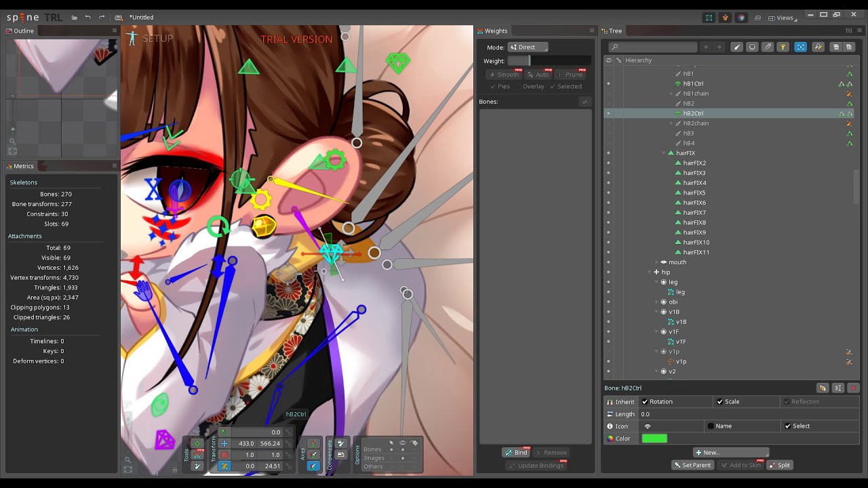
Task: Click the rename icon in bone properties
Action: (x=838, y=388)
